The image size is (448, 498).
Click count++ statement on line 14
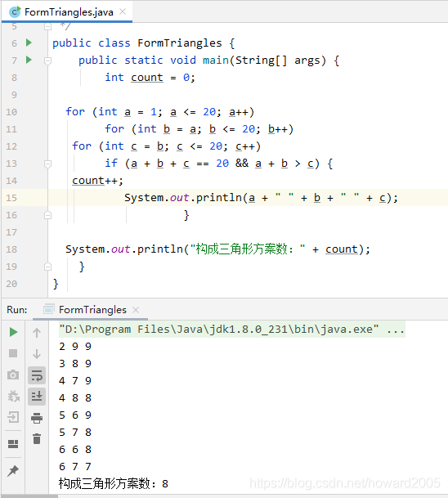click(x=97, y=181)
